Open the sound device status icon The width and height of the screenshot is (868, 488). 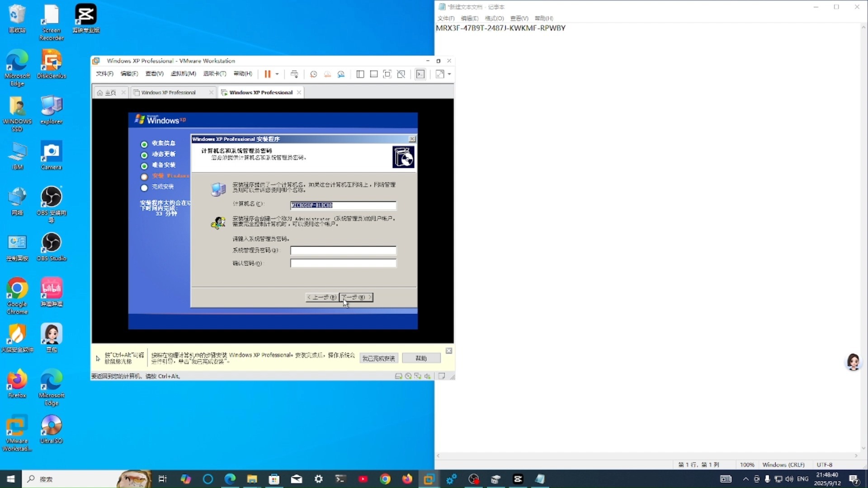428,376
